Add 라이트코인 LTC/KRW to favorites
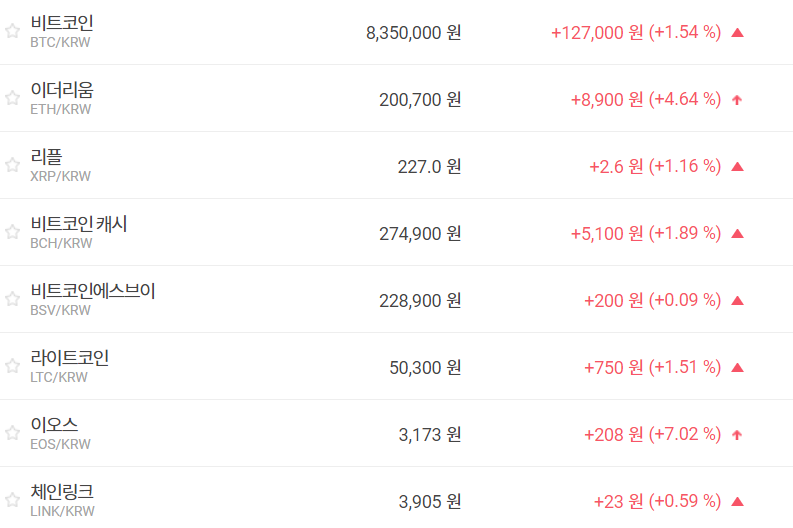The width and height of the screenshot is (793, 528). (x=12, y=366)
